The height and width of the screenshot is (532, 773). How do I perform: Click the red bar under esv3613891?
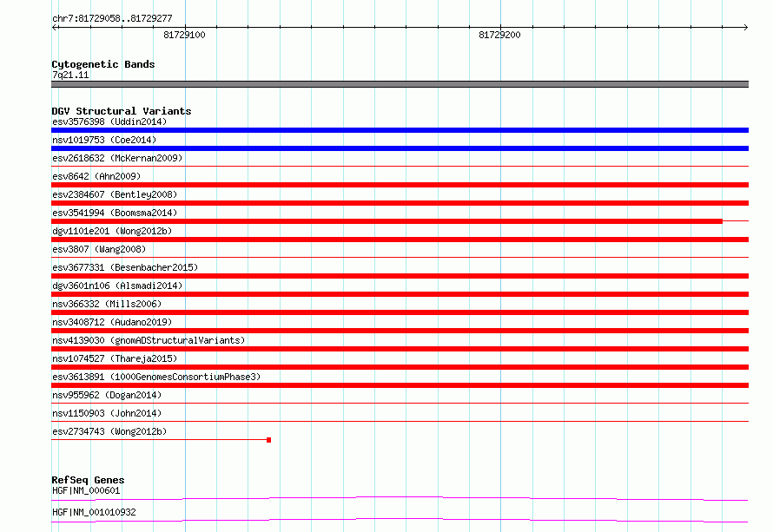tap(400, 385)
